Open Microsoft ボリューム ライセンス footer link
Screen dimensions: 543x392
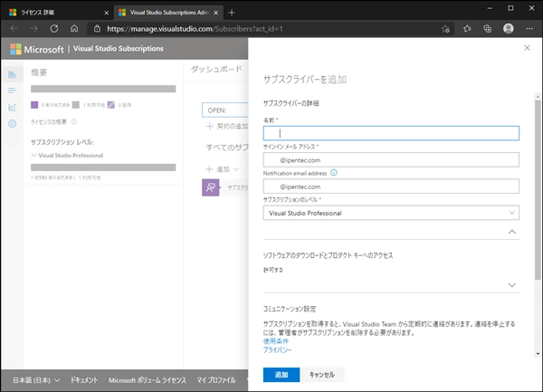click(148, 380)
